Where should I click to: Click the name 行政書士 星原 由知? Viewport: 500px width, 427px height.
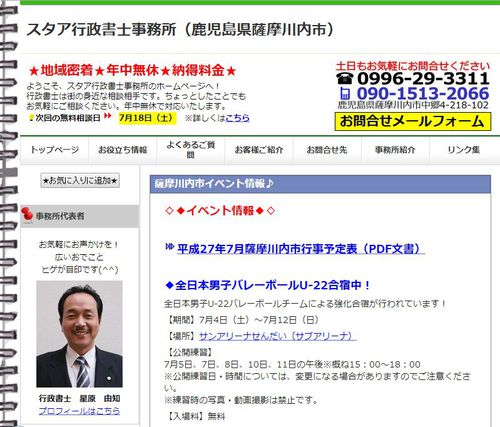pyautogui.click(x=79, y=398)
